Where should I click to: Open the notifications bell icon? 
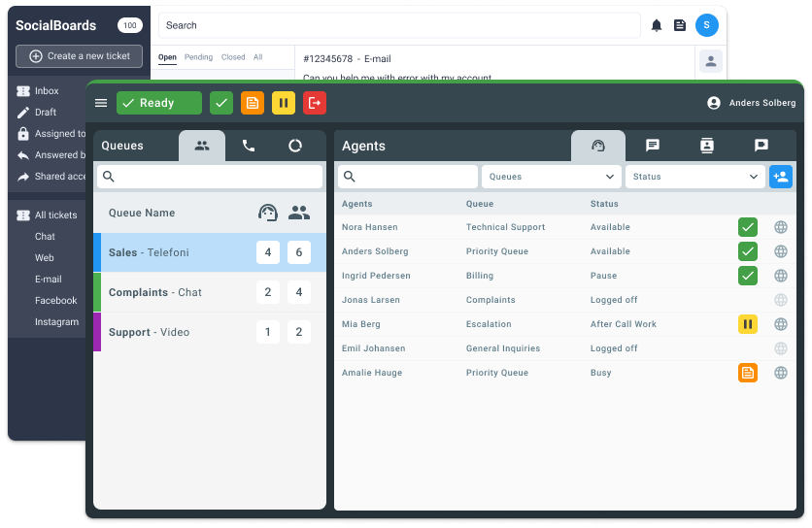click(657, 25)
